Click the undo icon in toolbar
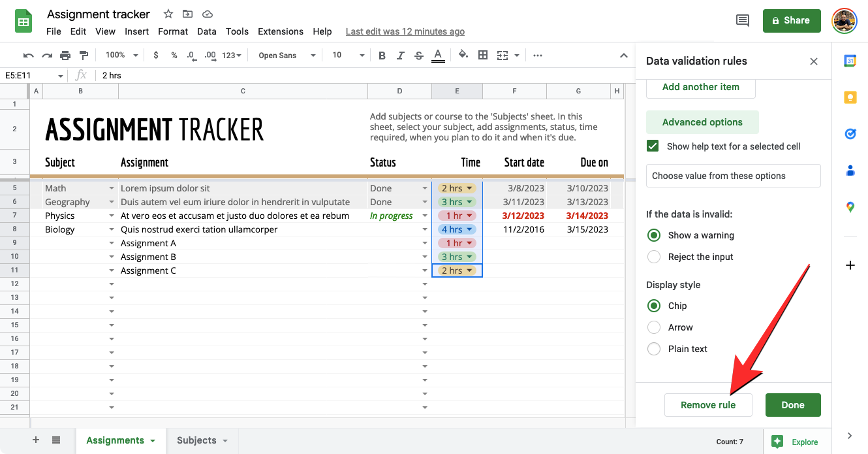Screen dimensions: 868x454 28,56
